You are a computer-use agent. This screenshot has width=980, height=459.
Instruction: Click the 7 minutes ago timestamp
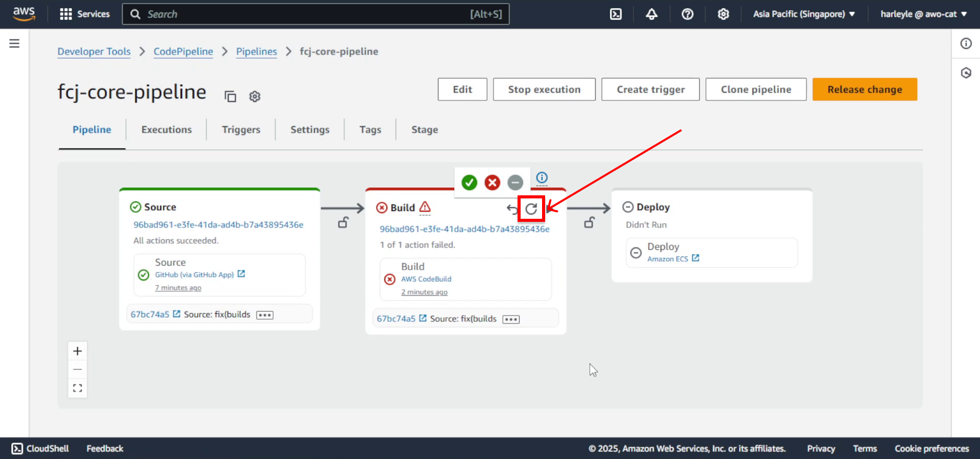[x=178, y=288]
